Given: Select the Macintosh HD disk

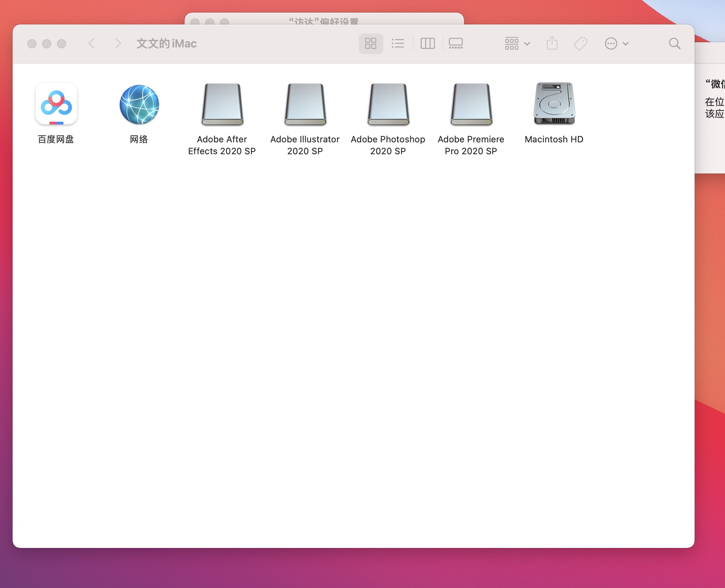Looking at the screenshot, I should point(554,104).
